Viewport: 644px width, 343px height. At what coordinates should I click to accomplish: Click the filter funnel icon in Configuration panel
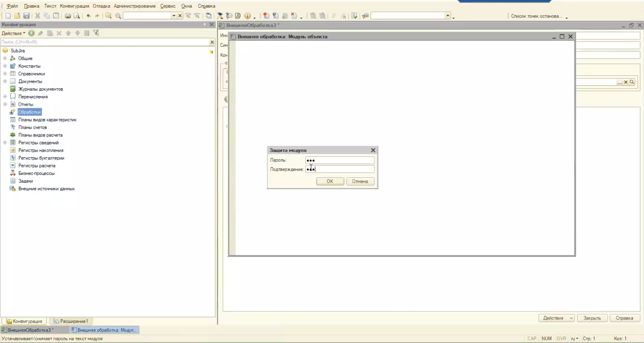(x=96, y=33)
